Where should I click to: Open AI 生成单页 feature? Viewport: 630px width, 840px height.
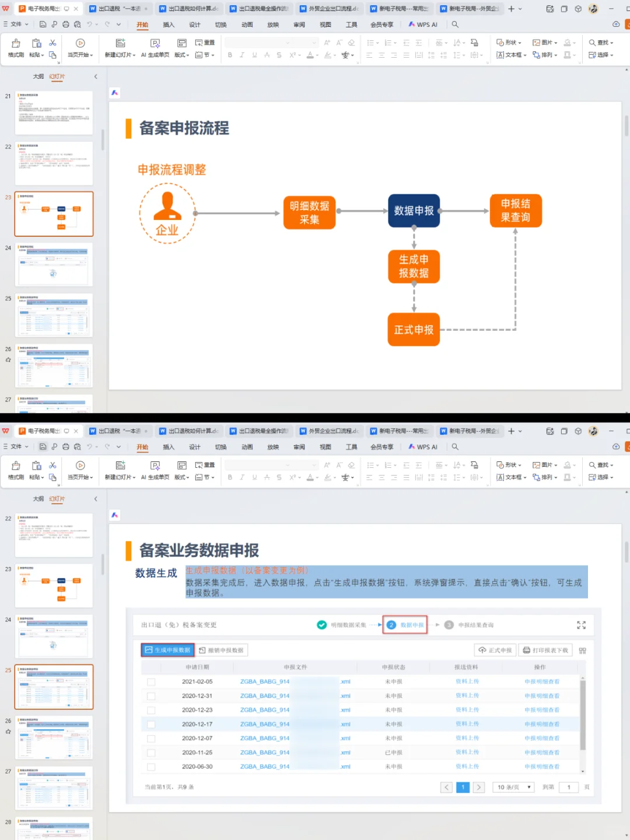(x=155, y=48)
